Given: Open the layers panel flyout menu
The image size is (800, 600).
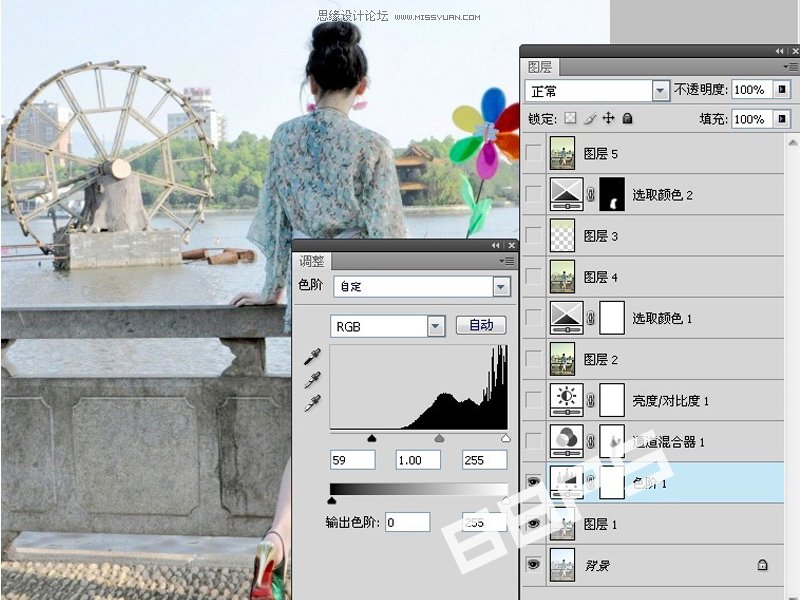Looking at the screenshot, I should (x=790, y=66).
